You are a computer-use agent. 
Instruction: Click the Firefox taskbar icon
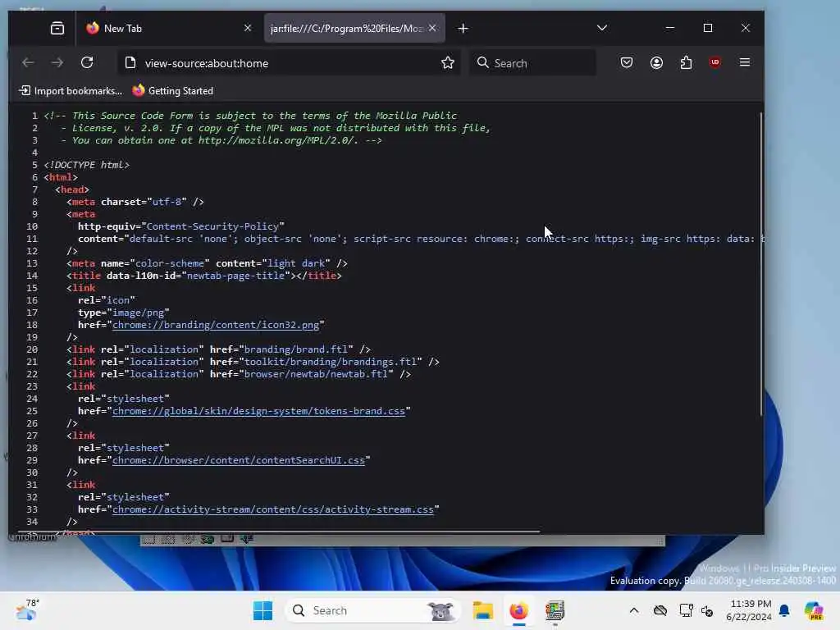(518, 610)
